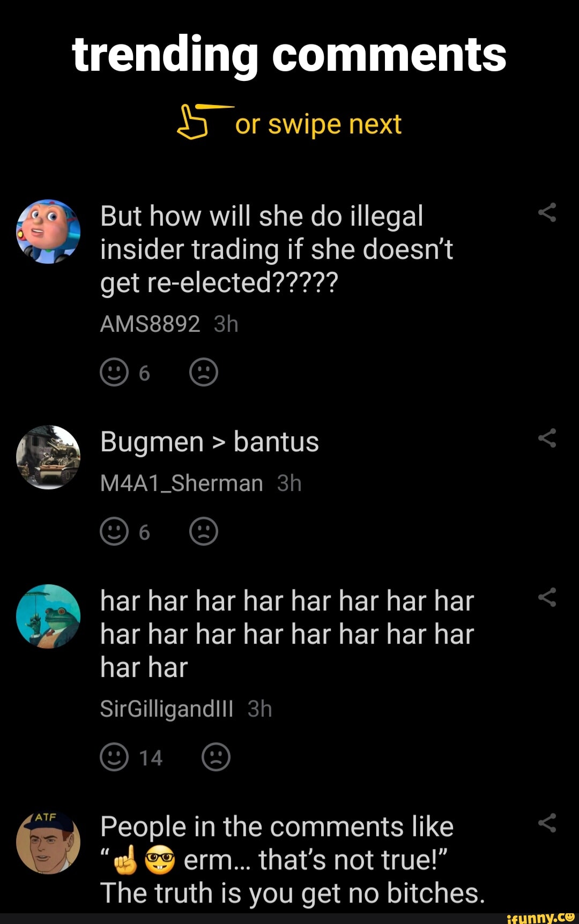Smile-react to SirGilligandIII's comment with 14 likes
Image resolution: width=579 pixels, height=924 pixels.
114,757
